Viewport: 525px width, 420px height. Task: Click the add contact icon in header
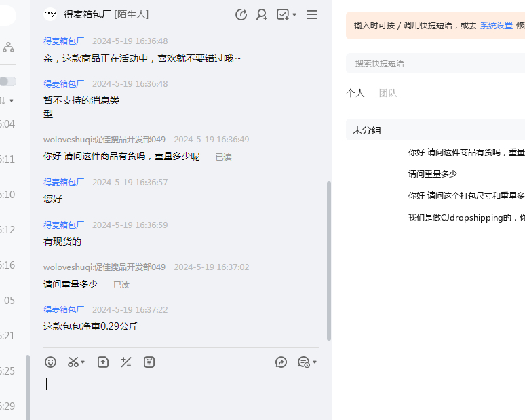click(x=261, y=14)
